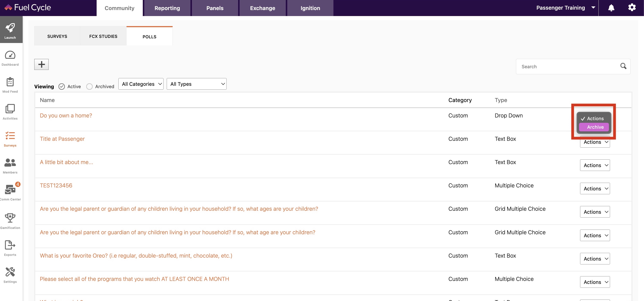
Task: Open Members people icon
Action: [10, 163]
